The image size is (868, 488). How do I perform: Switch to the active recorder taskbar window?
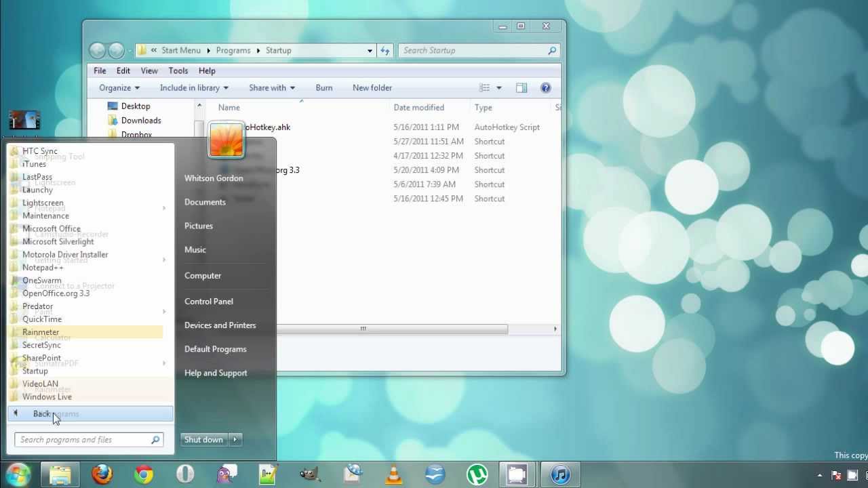pos(517,474)
